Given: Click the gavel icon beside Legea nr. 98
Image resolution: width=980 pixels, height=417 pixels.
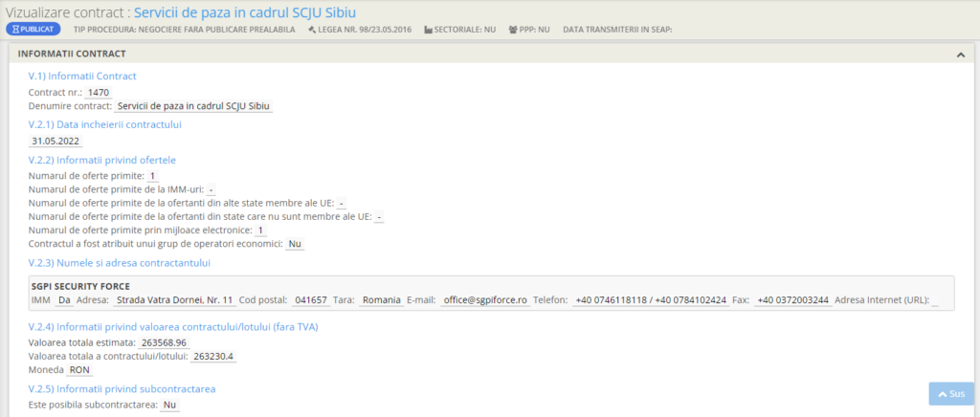Looking at the screenshot, I should 311,30.
